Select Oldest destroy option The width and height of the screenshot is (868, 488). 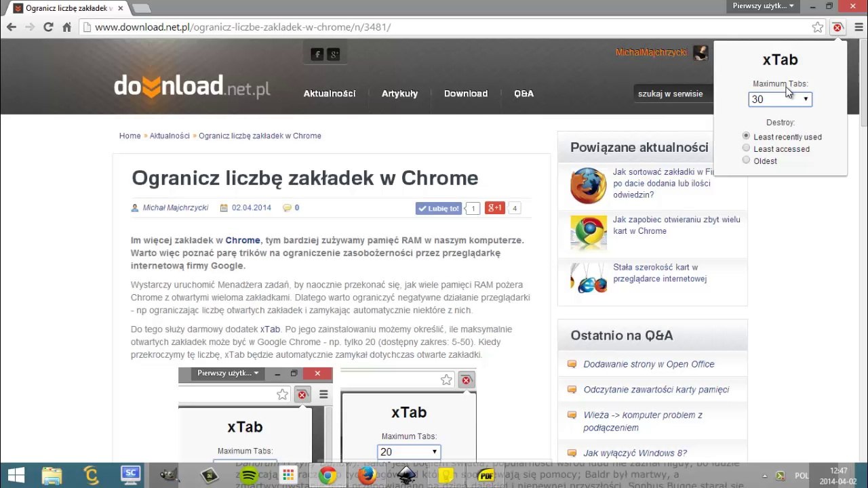point(746,161)
